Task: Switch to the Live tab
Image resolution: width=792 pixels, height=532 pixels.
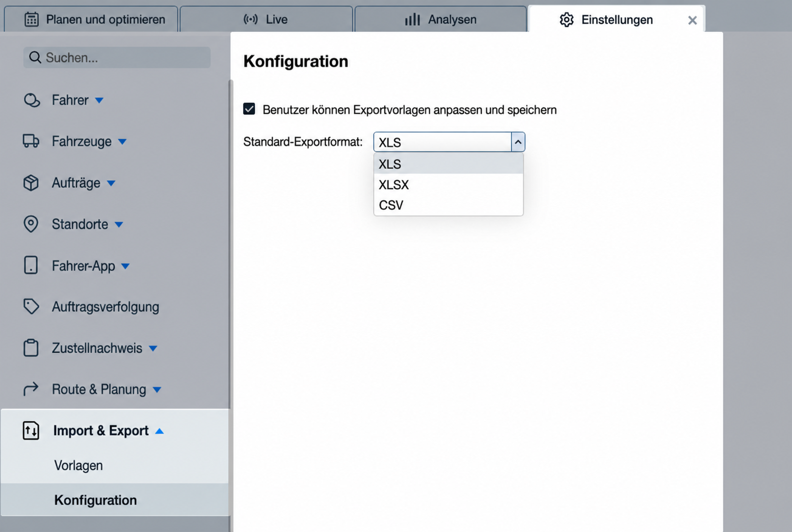Action: 266,20
